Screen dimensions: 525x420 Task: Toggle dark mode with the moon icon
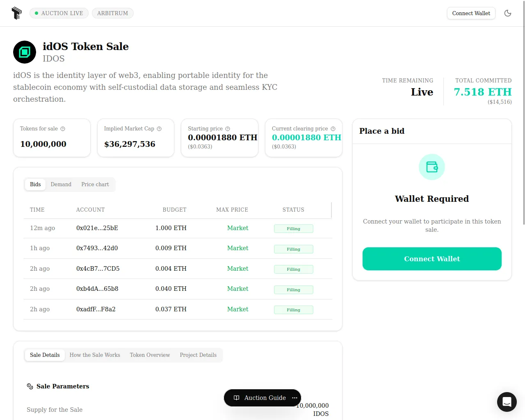508,13
